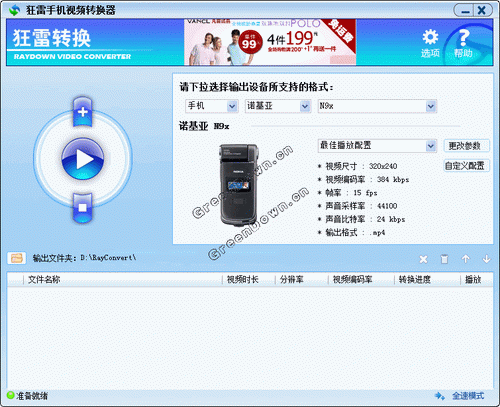Click the 全速模式 speed mode icon
500x407 pixels.
440,396
